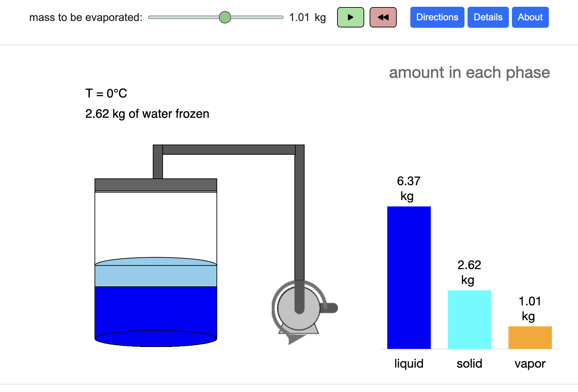Image resolution: width=578 pixels, height=392 pixels.
Task: Click the vertical pipe leading to pump
Action: click(x=300, y=217)
